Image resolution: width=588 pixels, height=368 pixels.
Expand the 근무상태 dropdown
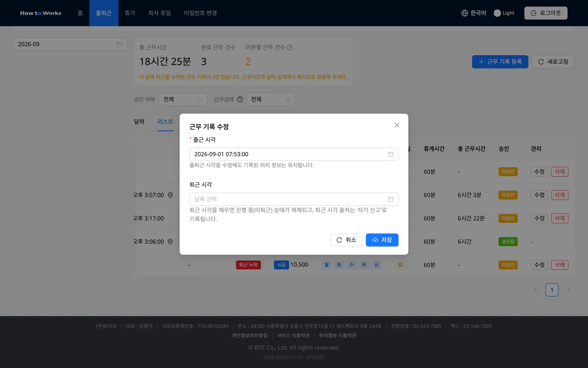(x=270, y=99)
